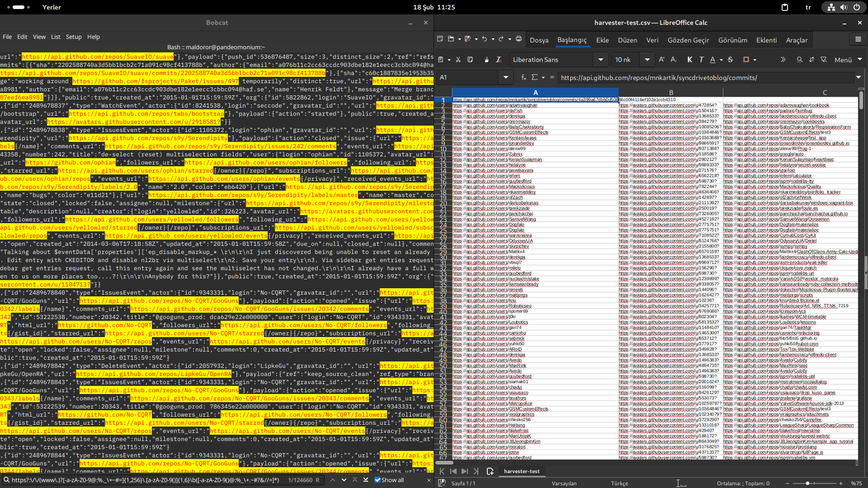868x488 pixels.
Task: Click the sort ascending/descending icon
Action: (x=811, y=60)
